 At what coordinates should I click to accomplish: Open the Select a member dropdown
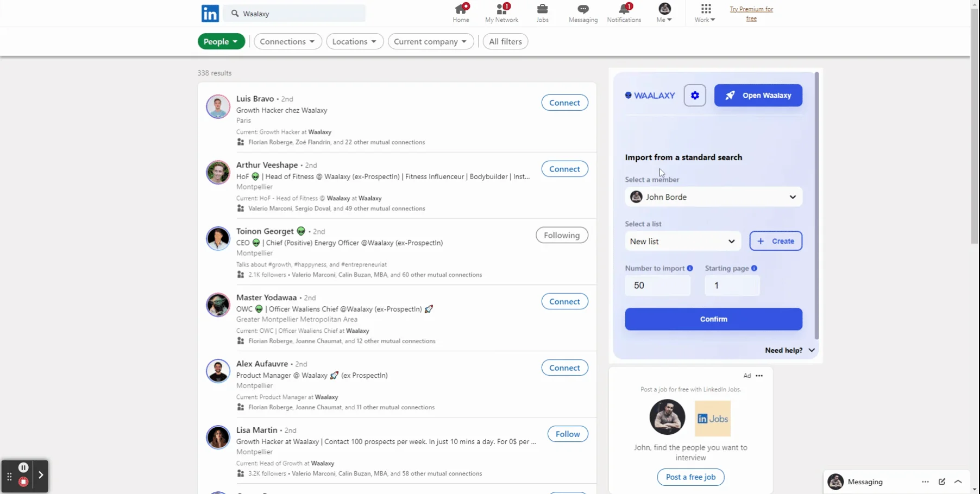(x=713, y=197)
